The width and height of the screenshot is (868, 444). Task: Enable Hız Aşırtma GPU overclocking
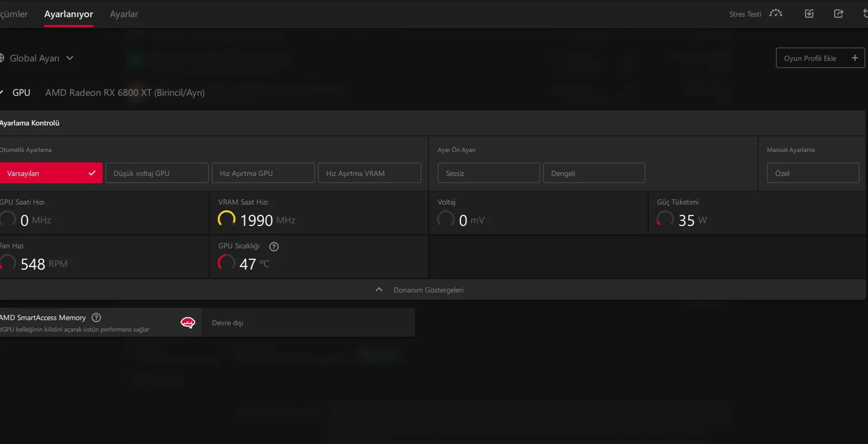263,173
